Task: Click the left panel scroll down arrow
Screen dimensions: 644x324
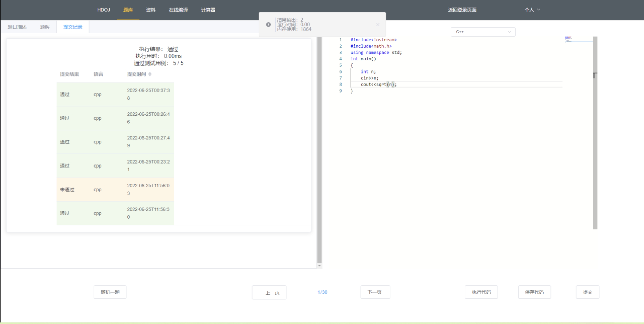Action: pos(319,266)
